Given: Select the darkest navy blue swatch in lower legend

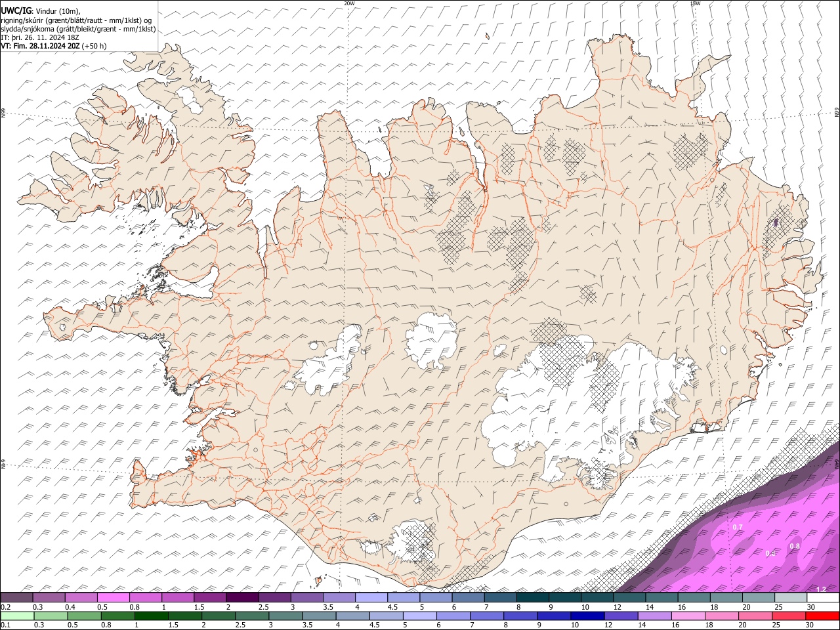Looking at the screenshot, I should 586,616.
